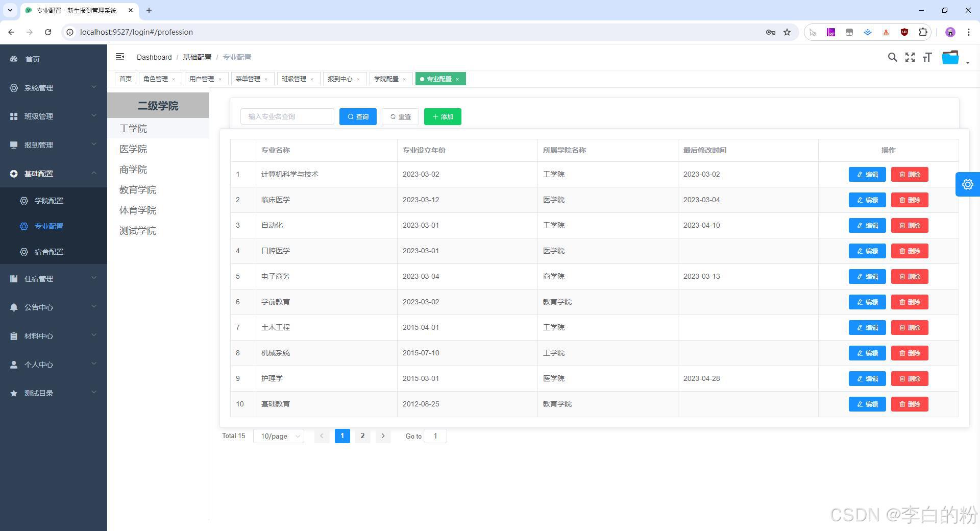Click the 重置 reset button
Viewport: 980px width, 531px height.
[400, 116]
